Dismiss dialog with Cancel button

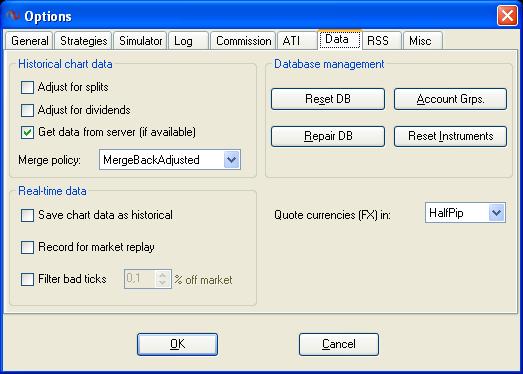coord(339,344)
